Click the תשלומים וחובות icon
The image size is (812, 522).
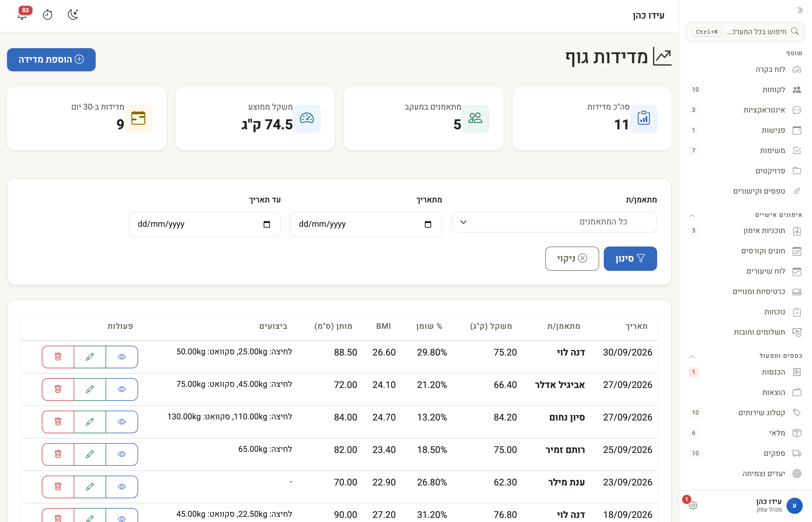tap(797, 332)
